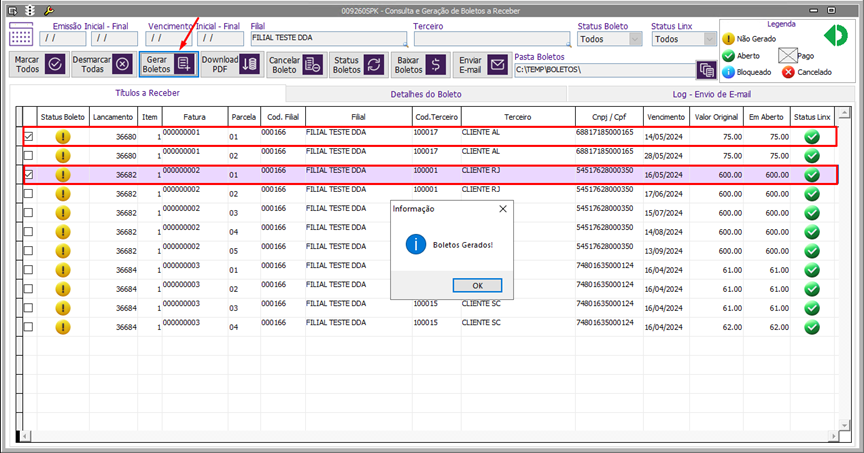Screen dimensions: 864x453
Task: Click the Pasta Boletos folder browse icon
Action: tap(706, 70)
